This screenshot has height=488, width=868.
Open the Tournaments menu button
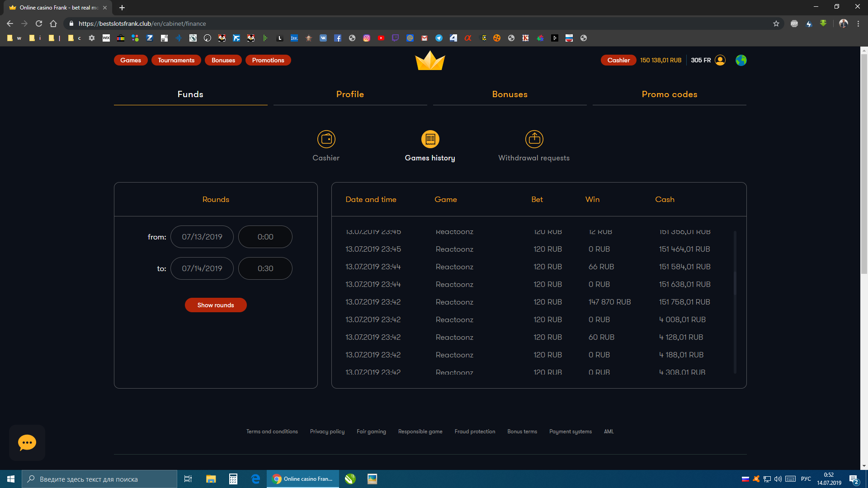pyautogui.click(x=176, y=60)
